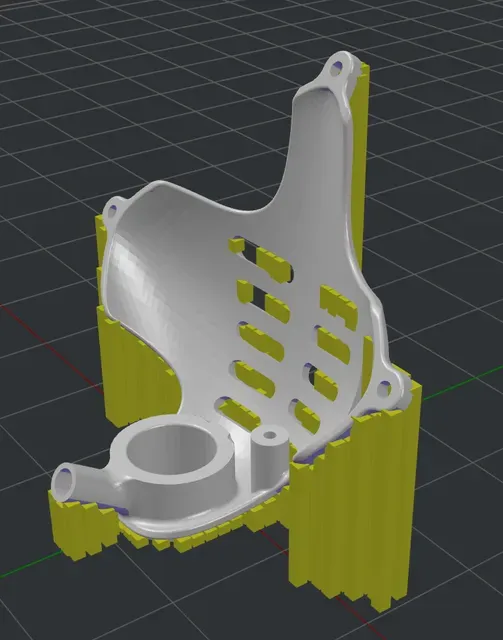
Task: Pick the large circular ring opening on model
Action: tap(171, 449)
